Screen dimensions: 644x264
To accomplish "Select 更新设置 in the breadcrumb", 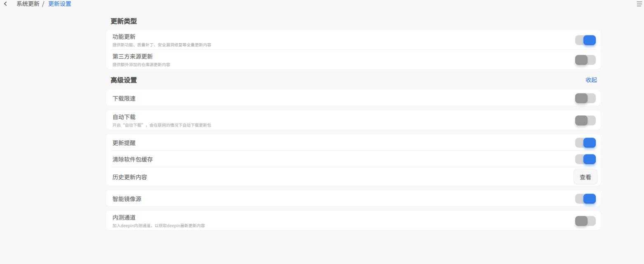I will click(60, 4).
